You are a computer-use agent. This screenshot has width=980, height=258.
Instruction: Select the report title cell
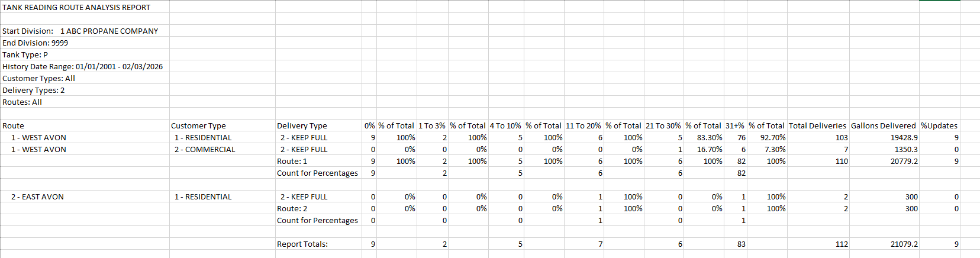76,7
